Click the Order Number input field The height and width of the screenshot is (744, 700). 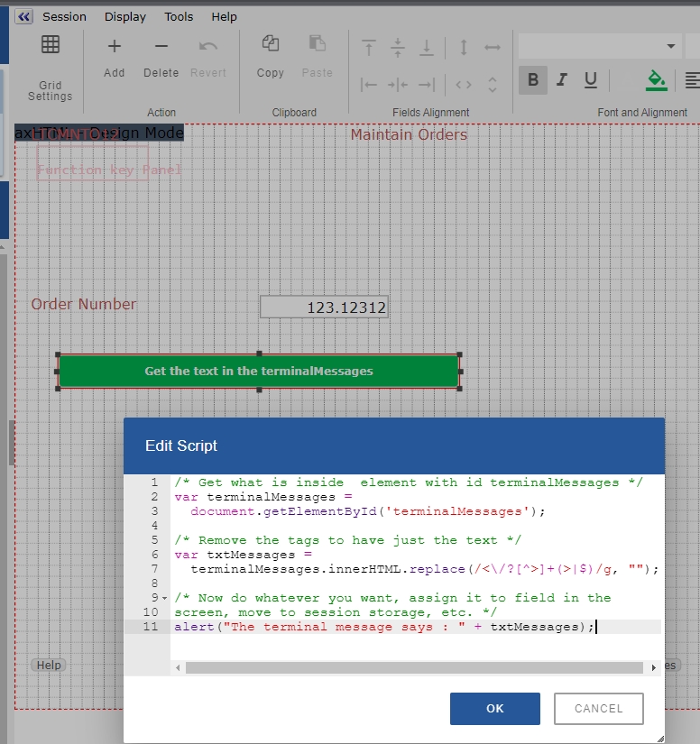[324, 308]
